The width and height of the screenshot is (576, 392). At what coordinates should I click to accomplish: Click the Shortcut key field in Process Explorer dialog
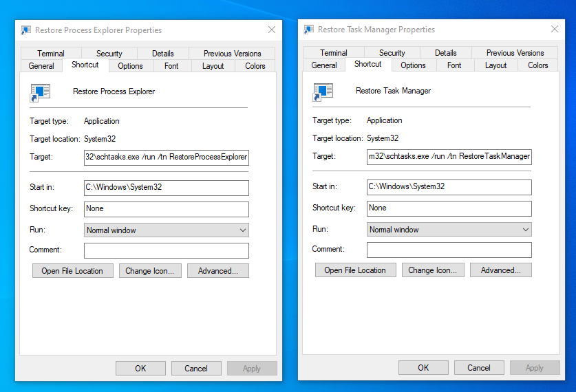tap(167, 209)
